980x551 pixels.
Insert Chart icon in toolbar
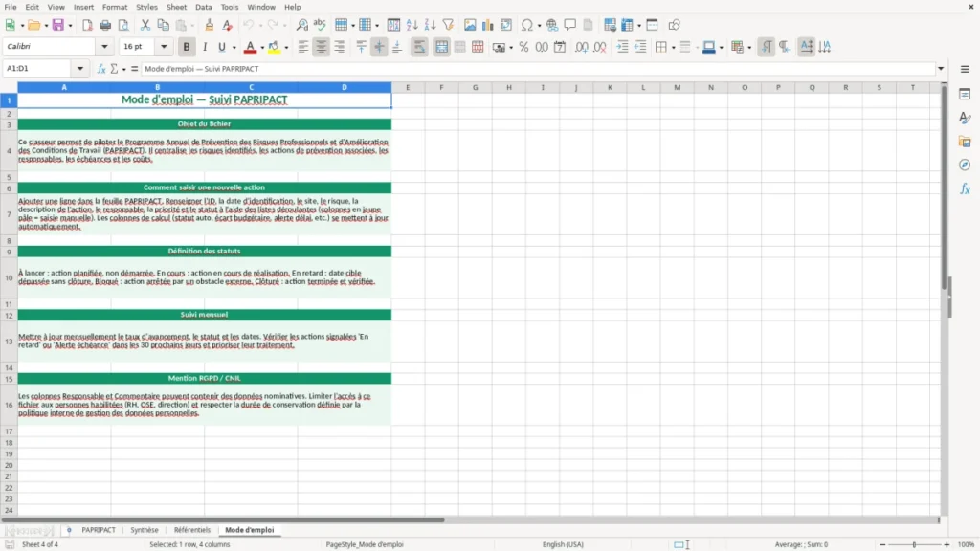click(x=487, y=25)
